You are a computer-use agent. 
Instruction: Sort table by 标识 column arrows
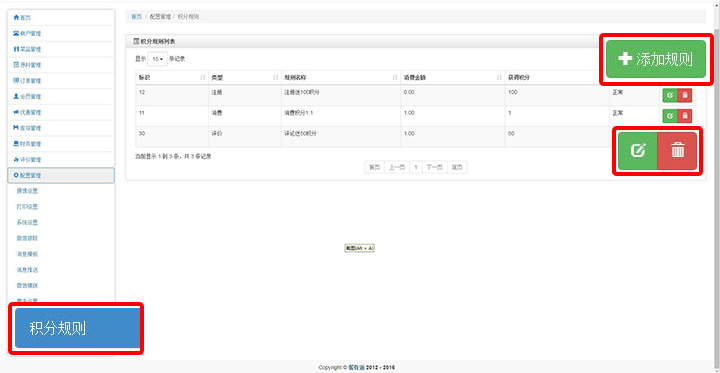(x=203, y=78)
